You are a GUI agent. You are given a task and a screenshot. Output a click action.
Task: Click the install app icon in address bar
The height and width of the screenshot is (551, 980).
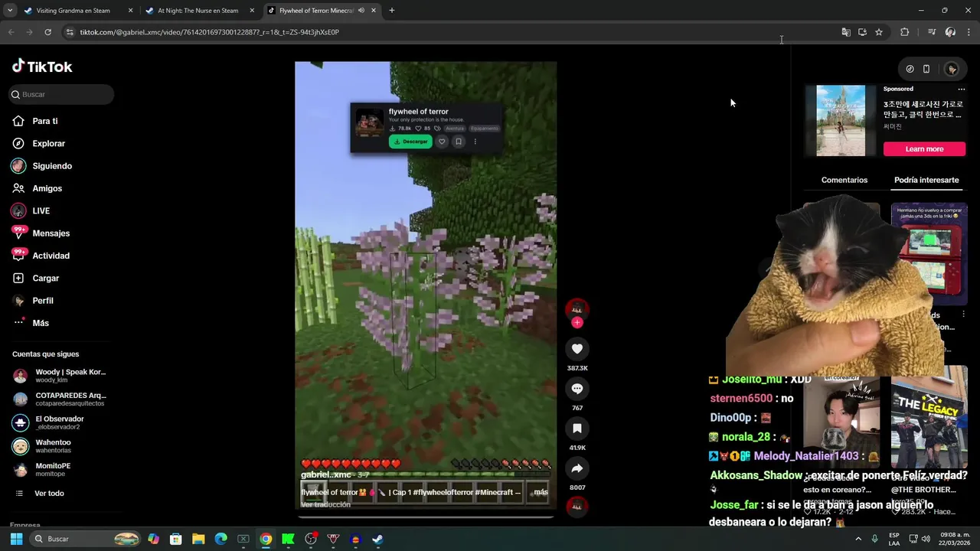[x=862, y=32]
